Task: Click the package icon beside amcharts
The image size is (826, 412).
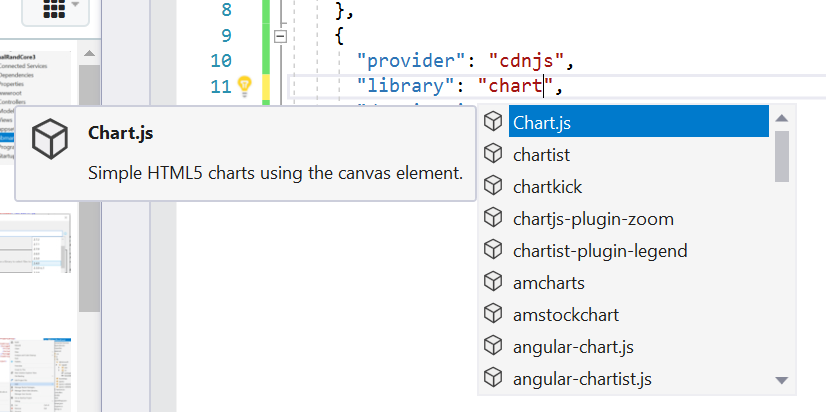Action: tap(493, 281)
